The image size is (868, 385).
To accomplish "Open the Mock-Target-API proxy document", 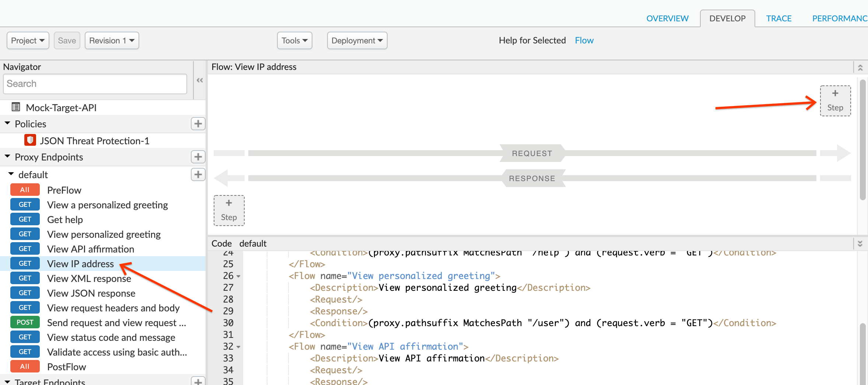I will tap(61, 107).
